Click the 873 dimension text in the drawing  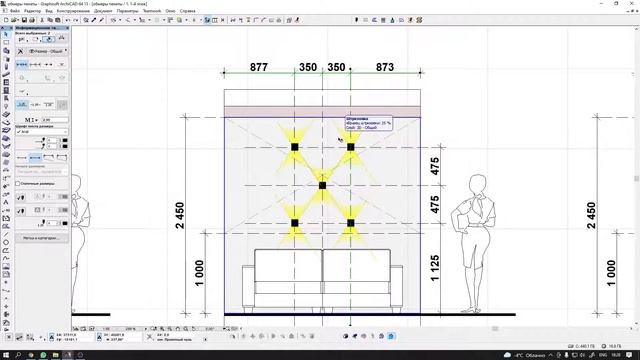coord(384,67)
